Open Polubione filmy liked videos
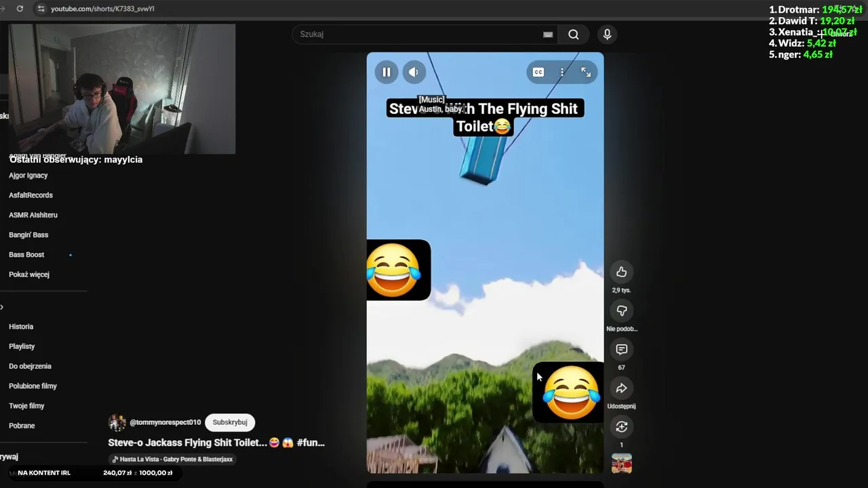Viewport: 868px width, 488px height. 33,386
